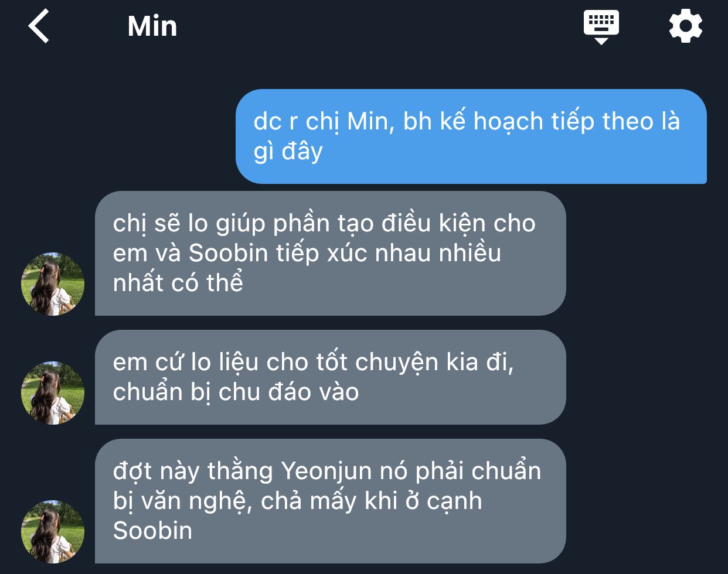Viewport: 728px width, 574px height.
Task: Click the words 'chu đáo' in the second gray message
Action: 264,392
